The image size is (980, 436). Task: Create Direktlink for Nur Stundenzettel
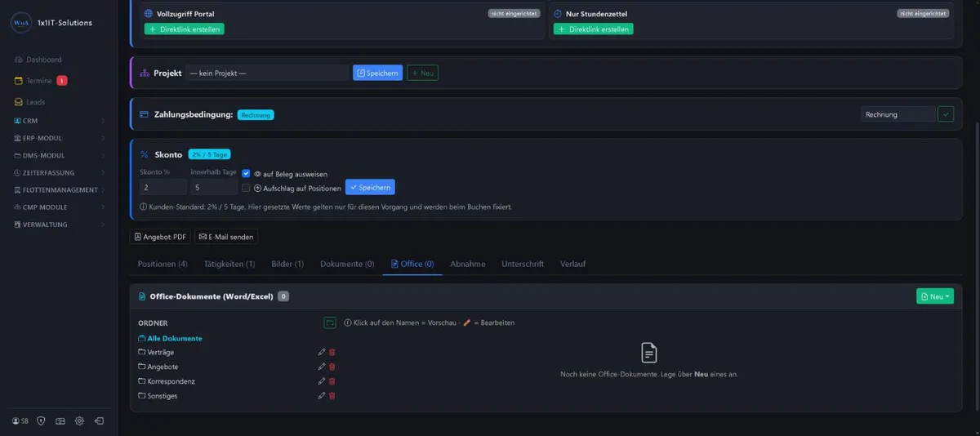click(593, 29)
